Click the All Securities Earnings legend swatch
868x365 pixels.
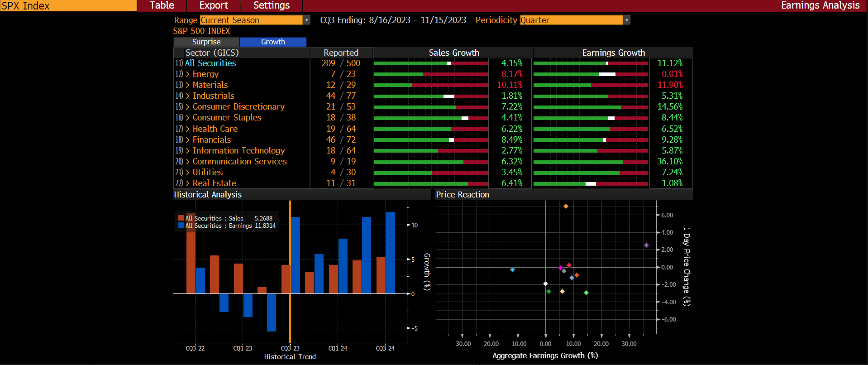181,225
